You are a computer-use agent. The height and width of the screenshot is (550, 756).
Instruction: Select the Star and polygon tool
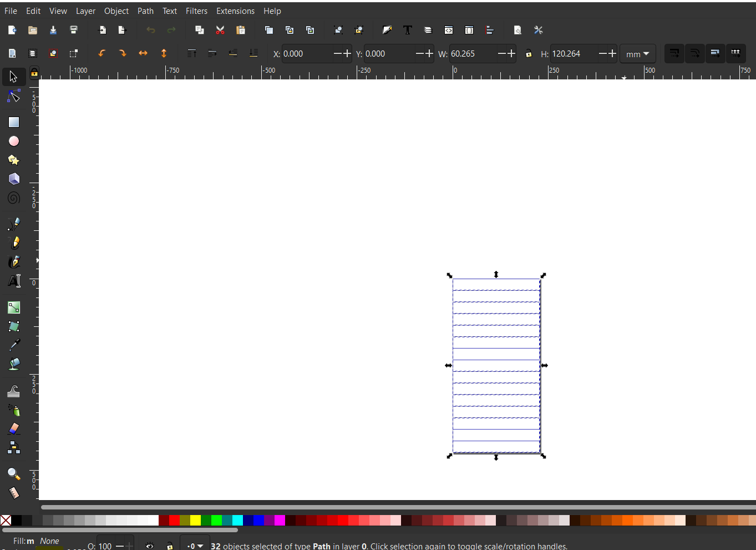(14, 160)
